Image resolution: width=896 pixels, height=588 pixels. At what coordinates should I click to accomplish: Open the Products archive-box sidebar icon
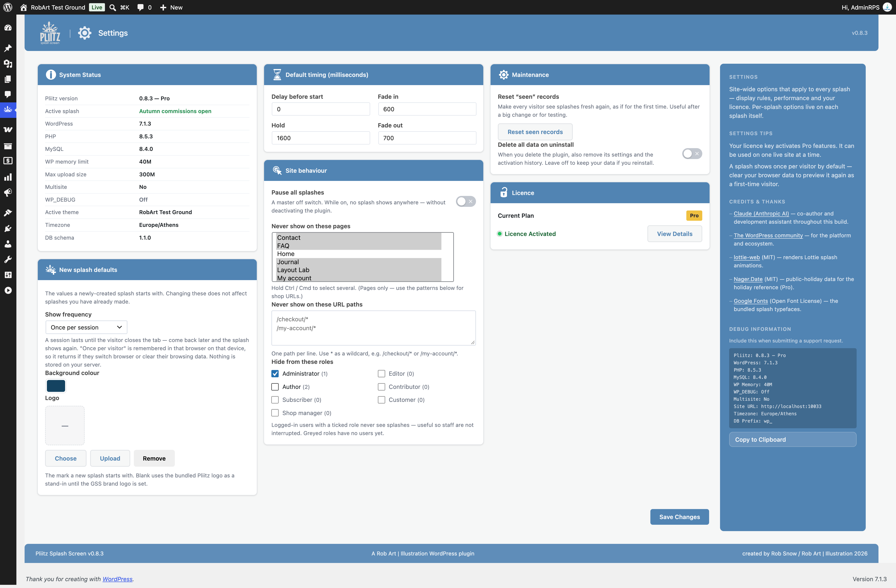click(x=8, y=146)
